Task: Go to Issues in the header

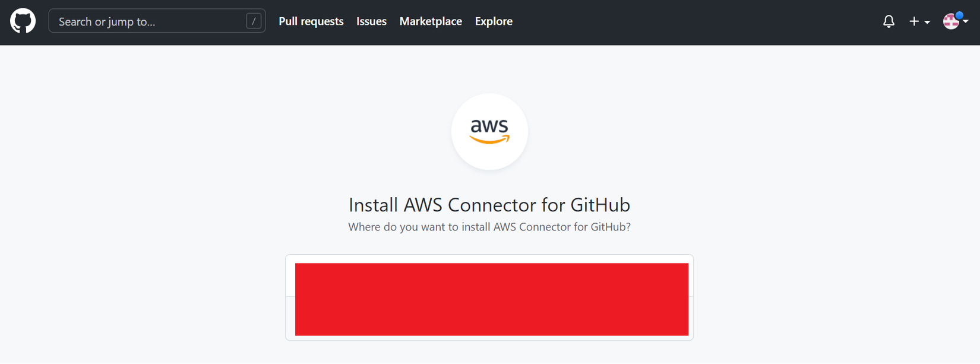Action: (x=371, y=21)
